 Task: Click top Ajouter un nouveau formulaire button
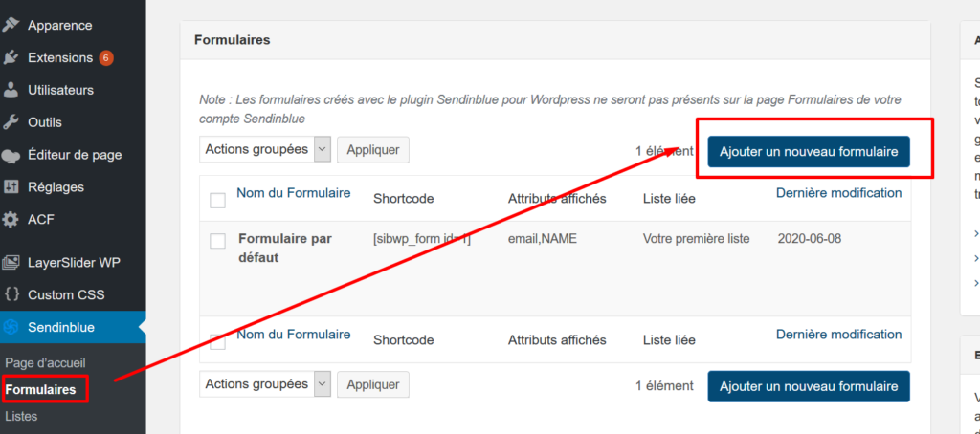pos(809,152)
